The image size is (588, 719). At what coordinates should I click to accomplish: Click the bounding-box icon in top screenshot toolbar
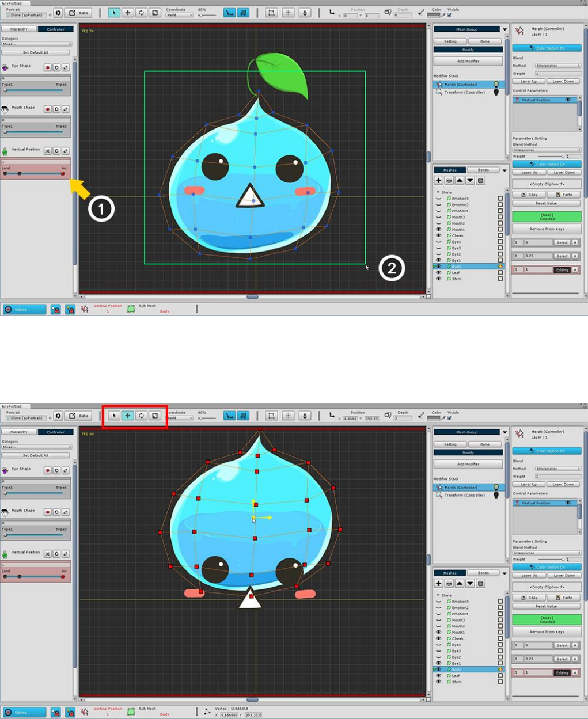(x=271, y=13)
